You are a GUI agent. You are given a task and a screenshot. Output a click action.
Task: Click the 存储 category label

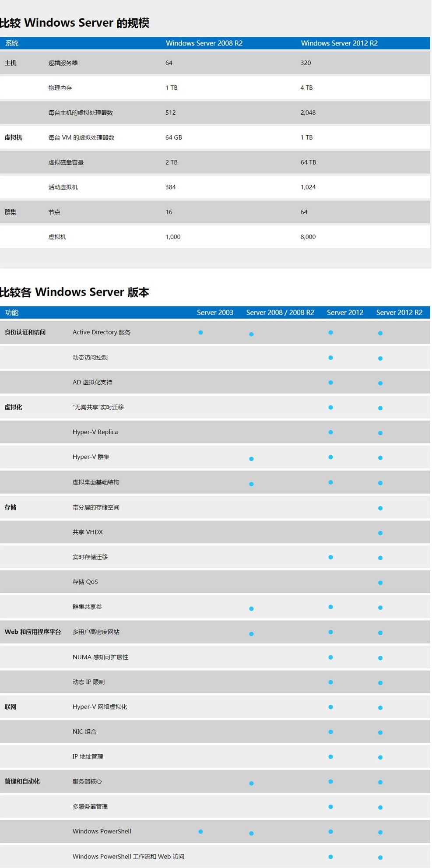11,507
